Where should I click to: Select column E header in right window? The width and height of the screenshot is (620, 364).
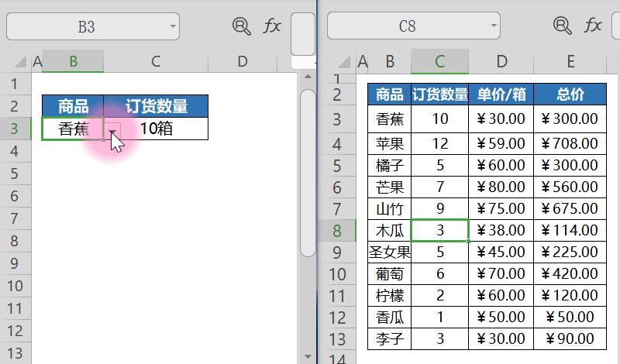point(570,61)
